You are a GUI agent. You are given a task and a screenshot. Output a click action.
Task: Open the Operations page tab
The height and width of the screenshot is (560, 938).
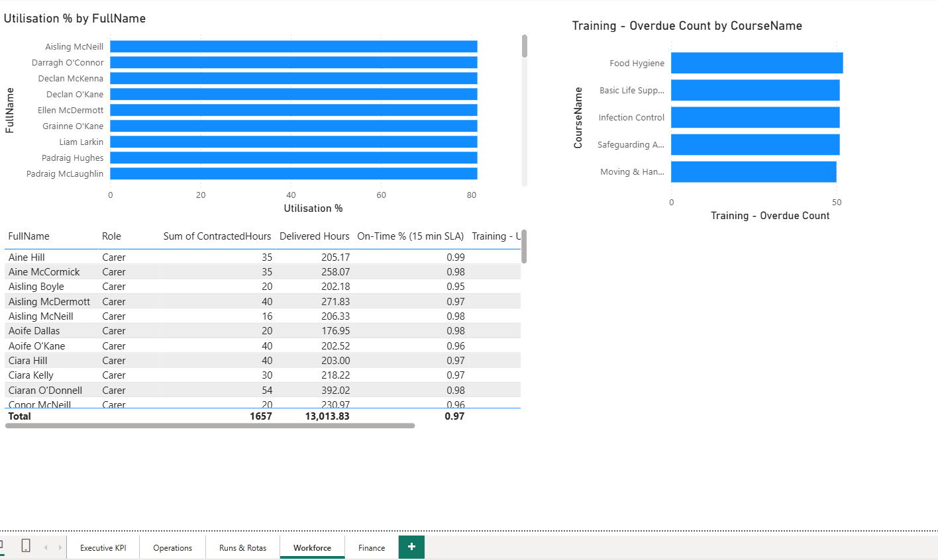click(x=172, y=547)
